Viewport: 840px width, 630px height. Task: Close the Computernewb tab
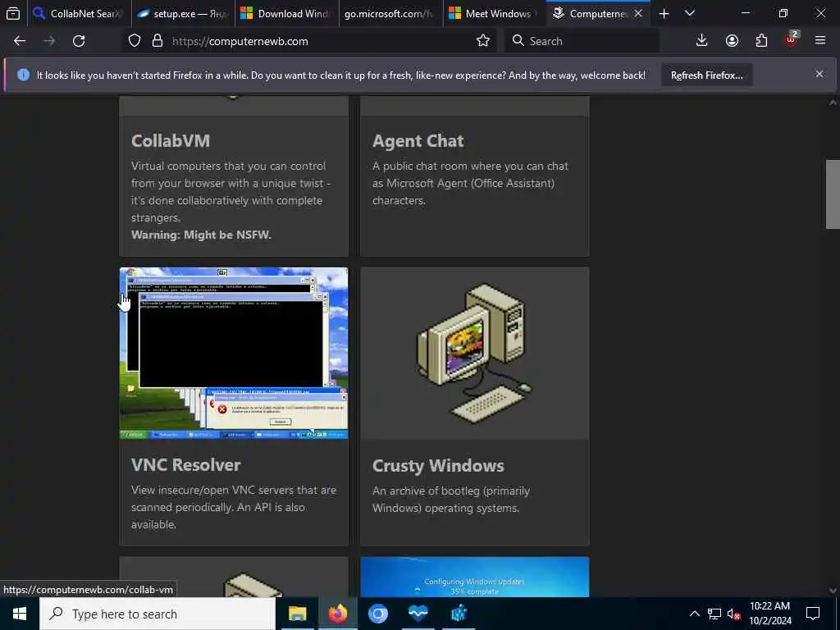tap(638, 13)
